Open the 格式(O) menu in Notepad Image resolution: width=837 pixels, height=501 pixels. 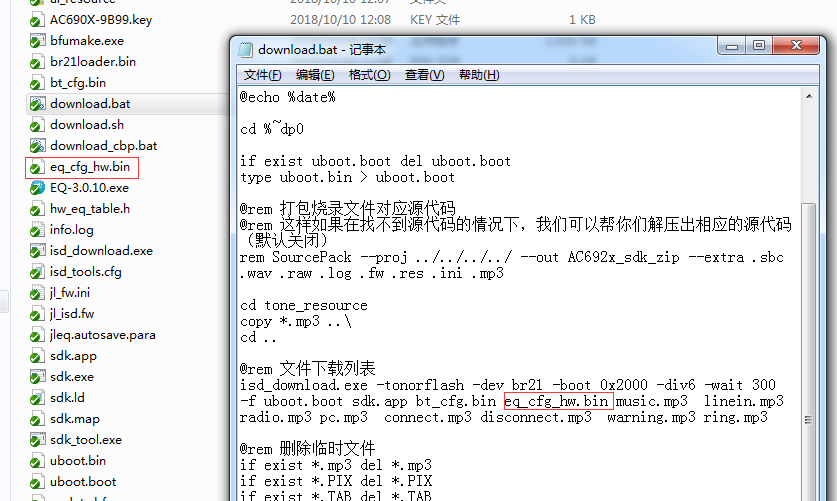369,75
